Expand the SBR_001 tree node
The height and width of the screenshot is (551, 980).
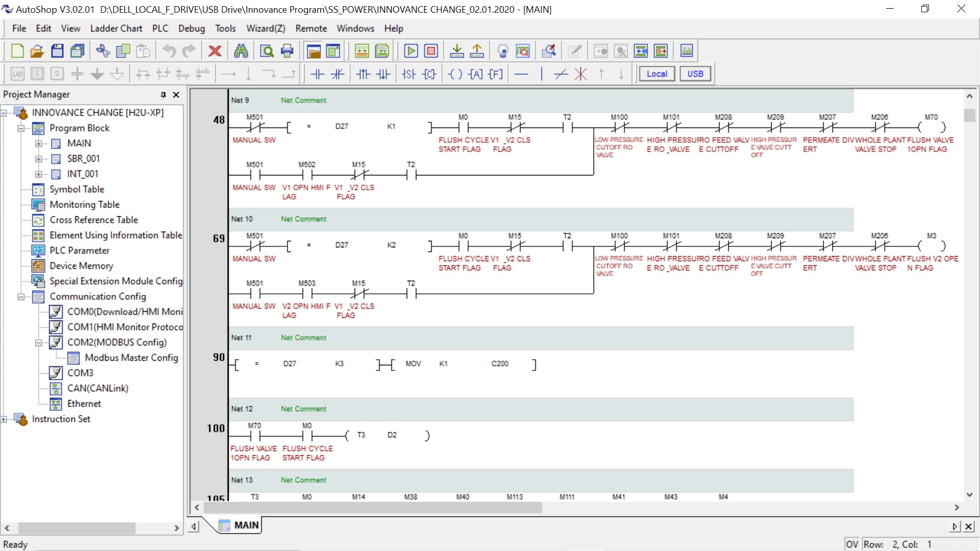pyautogui.click(x=39, y=159)
